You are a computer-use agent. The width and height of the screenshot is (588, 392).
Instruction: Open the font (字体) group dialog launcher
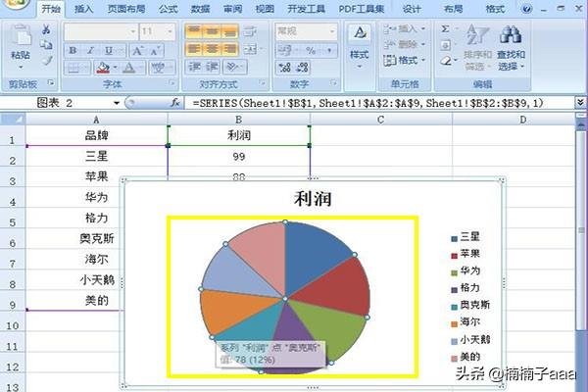point(171,83)
